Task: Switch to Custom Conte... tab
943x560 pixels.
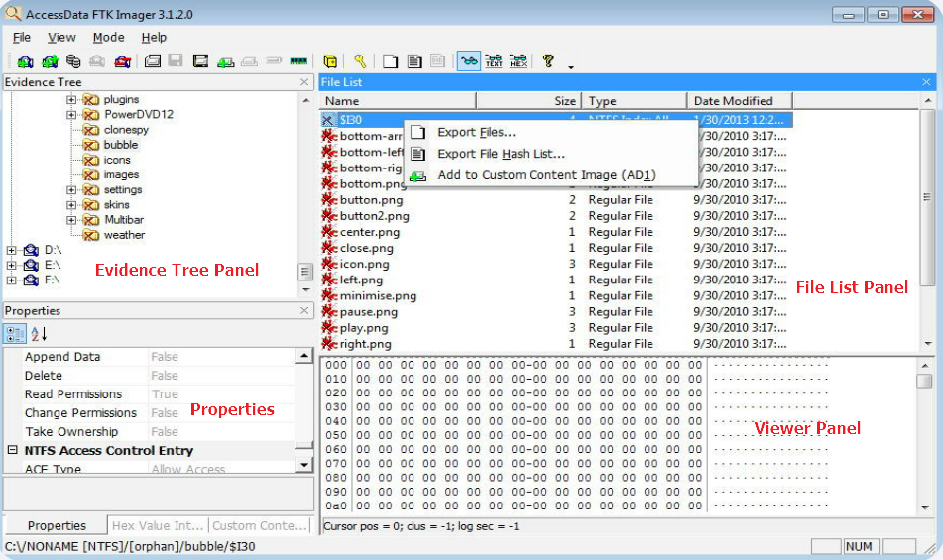Action: pos(260,525)
